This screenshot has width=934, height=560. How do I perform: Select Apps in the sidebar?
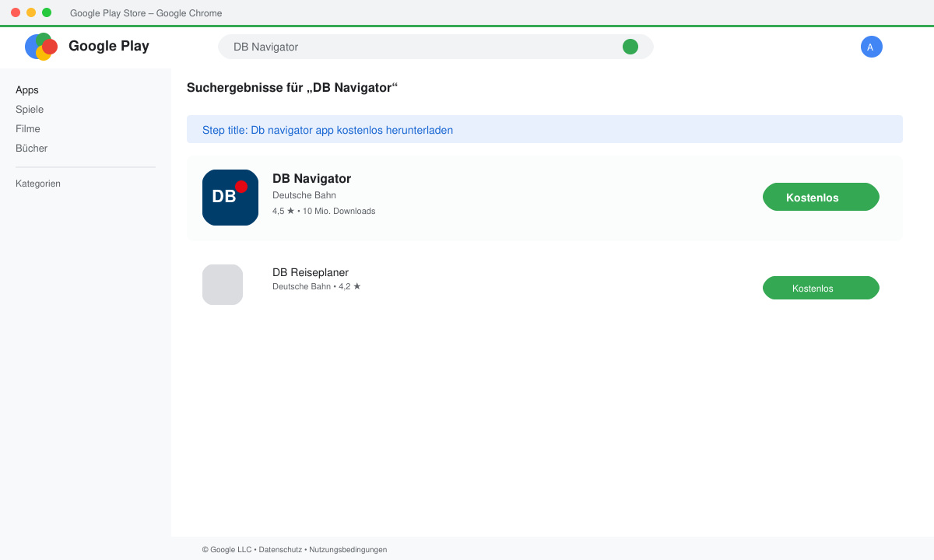coord(27,90)
